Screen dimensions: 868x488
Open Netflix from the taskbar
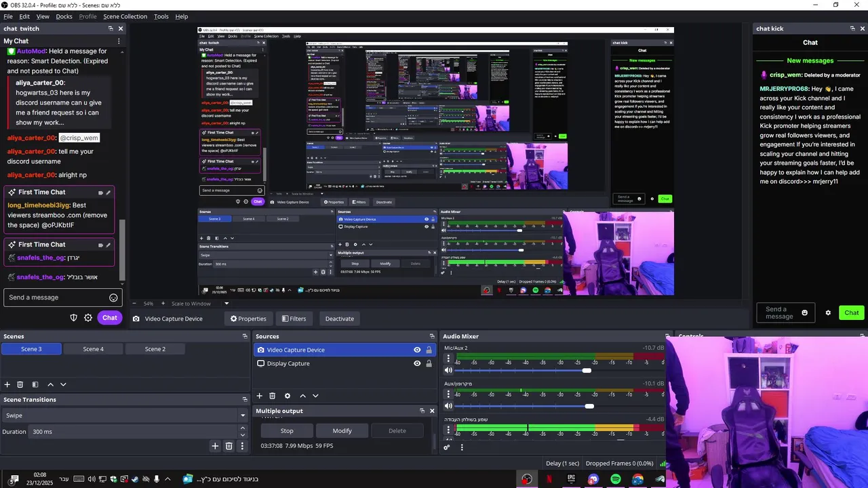click(549, 479)
